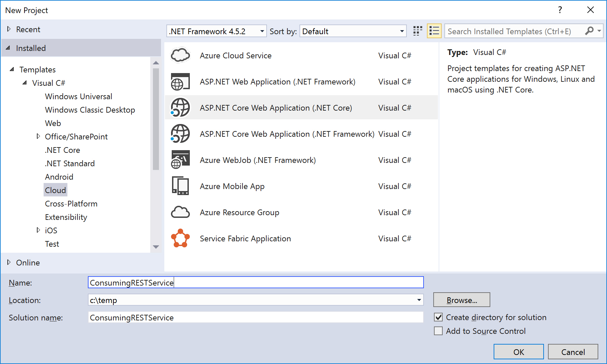The width and height of the screenshot is (607, 364).
Task: Select the Azure Cloud Service cloud icon
Action: 180,55
